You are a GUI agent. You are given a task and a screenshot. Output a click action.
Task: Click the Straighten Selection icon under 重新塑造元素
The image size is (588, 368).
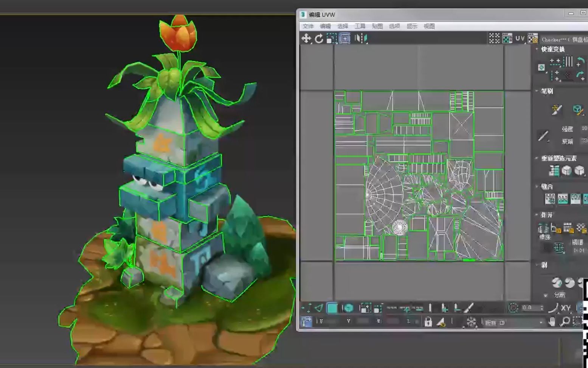(x=554, y=171)
